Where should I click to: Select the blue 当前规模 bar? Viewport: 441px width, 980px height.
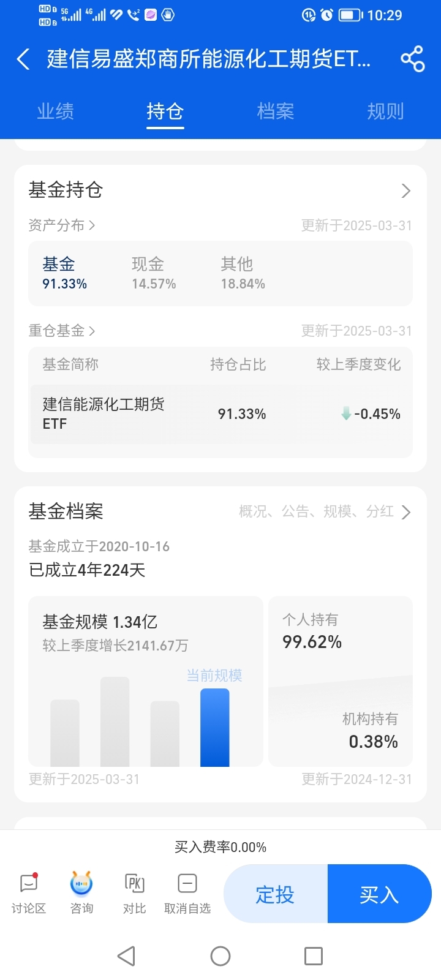point(215,728)
